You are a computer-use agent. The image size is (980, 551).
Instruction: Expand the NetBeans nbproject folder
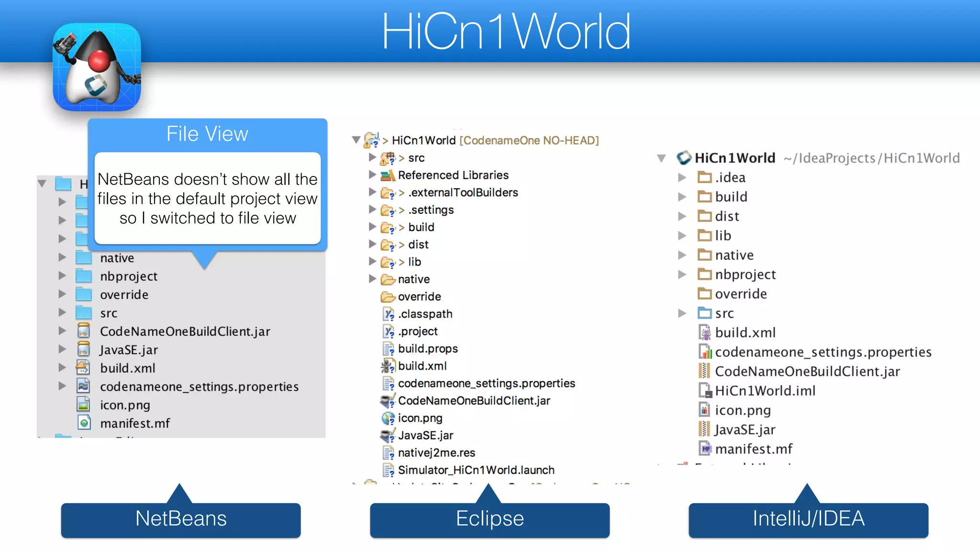(62, 275)
